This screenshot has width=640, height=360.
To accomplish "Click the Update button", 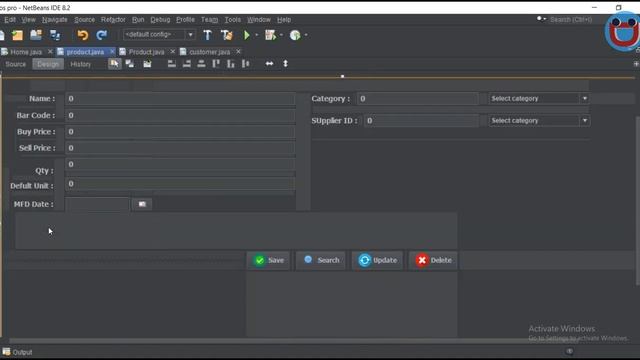I will [x=378, y=260].
